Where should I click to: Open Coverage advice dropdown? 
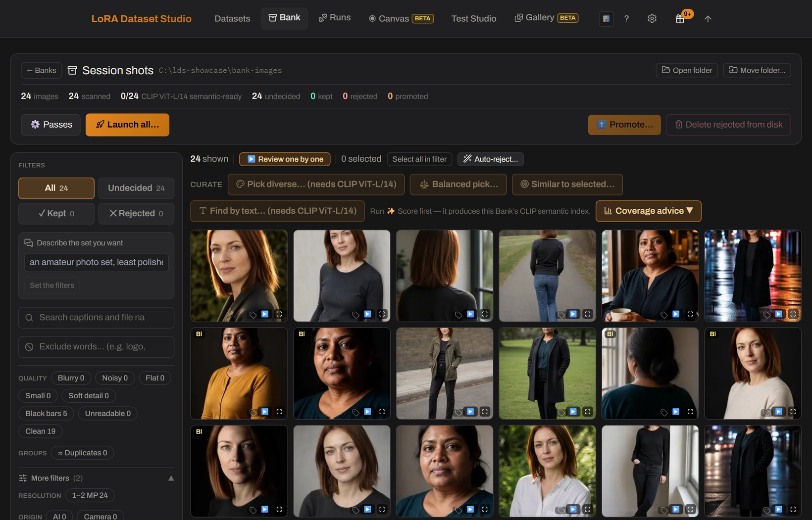point(648,211)
